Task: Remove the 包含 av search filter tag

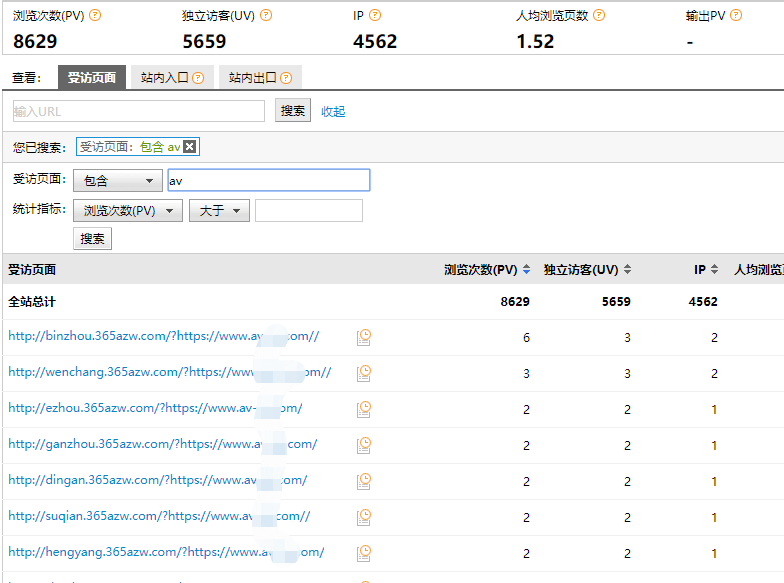Action: click(x=190, y=146)
